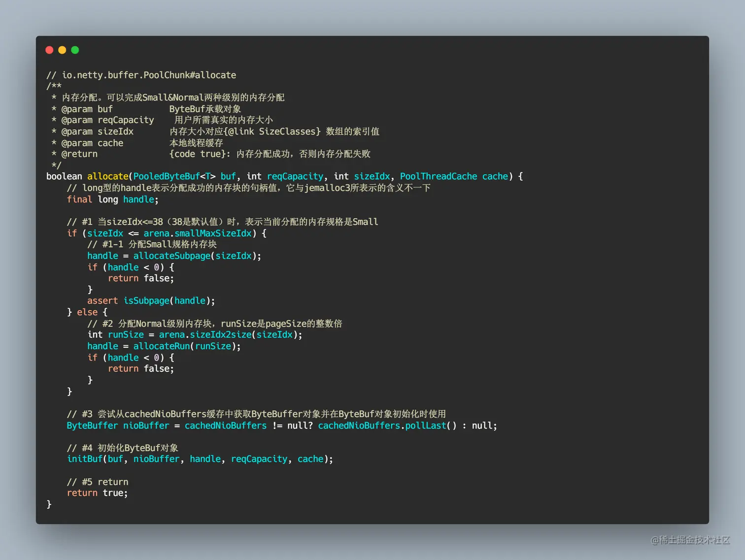This screenshot has height=560, width=745.
Task: Click the PoolThreadCache parameter type
Action: point(438,176)
